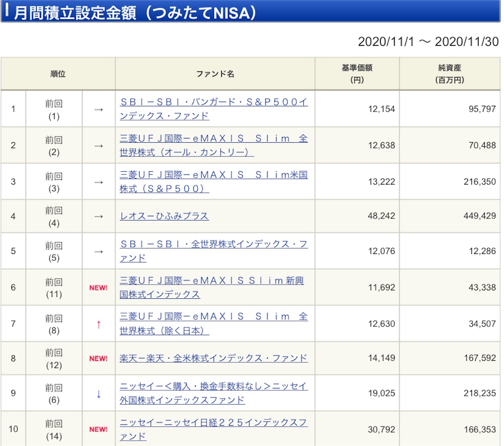
Task: Click base price value 12,630
Action: tap(381, 324)
